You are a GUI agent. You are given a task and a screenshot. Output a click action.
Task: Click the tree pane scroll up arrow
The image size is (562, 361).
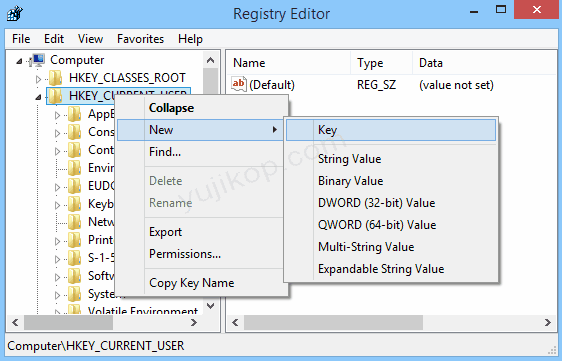coord(211,60)
